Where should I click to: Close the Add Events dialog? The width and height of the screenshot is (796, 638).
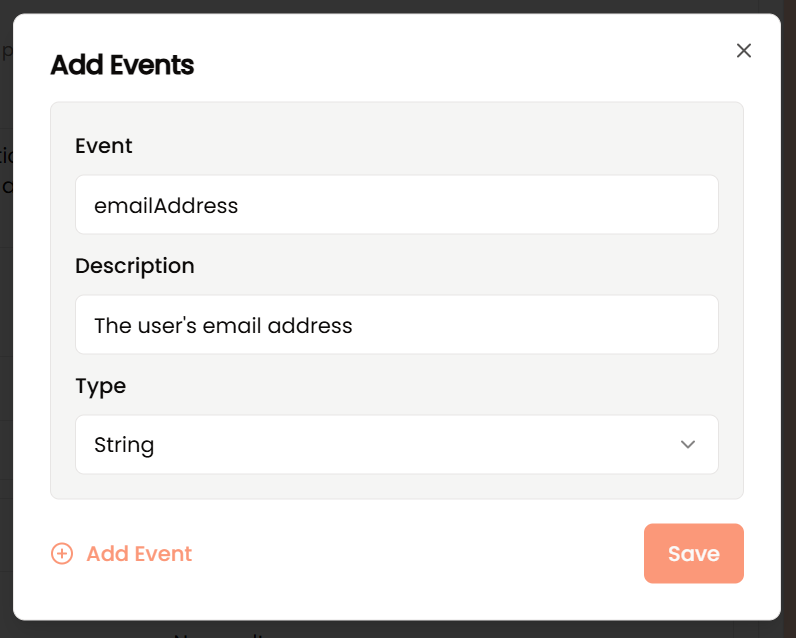(744, 51)
